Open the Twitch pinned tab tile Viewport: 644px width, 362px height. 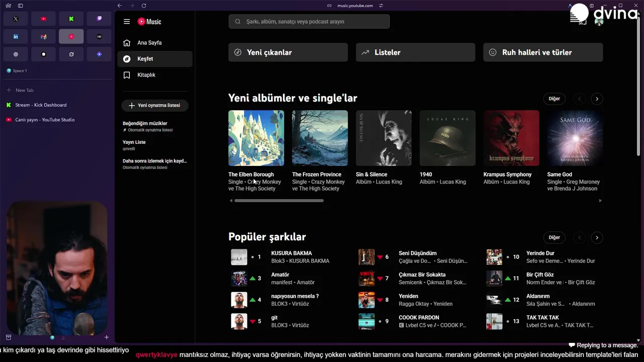[99, 19]
